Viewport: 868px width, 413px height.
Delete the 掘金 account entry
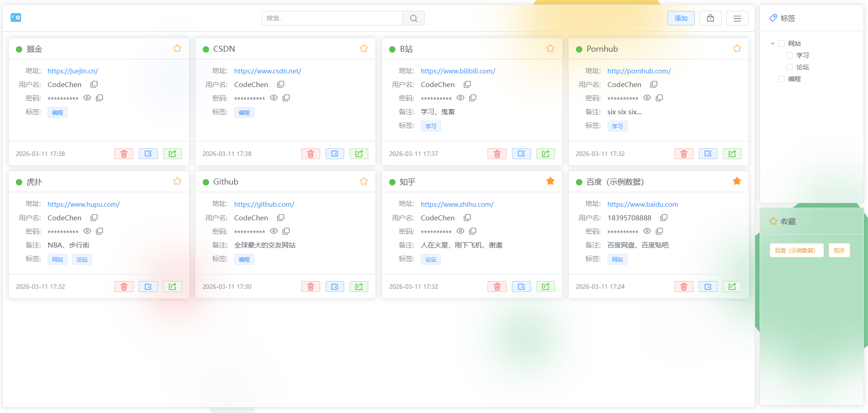pos(124,154)
